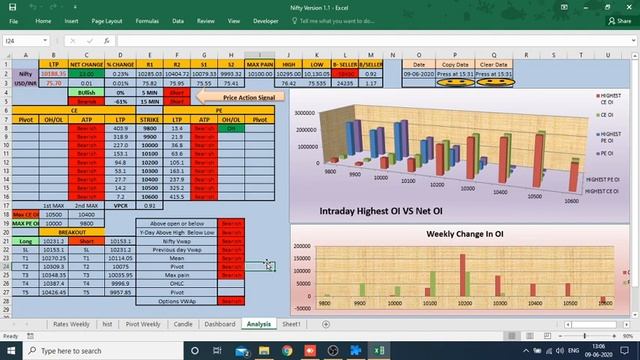This screenshot has width=640, height=360.
Task: Click the zoom out minus button
Action: coord(561,336)
